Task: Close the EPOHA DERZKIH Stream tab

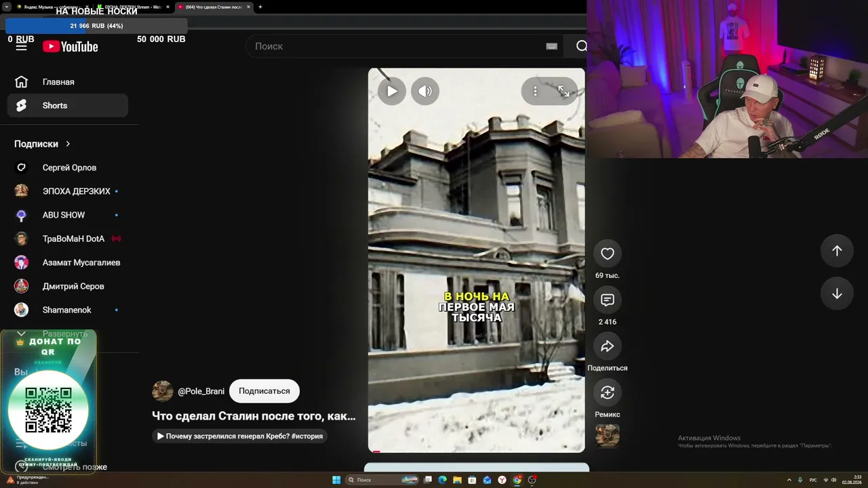Action: (167, 7)
